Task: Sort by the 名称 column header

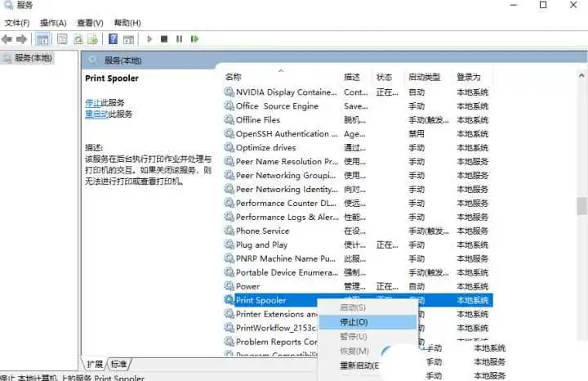Action: [234, 77]
